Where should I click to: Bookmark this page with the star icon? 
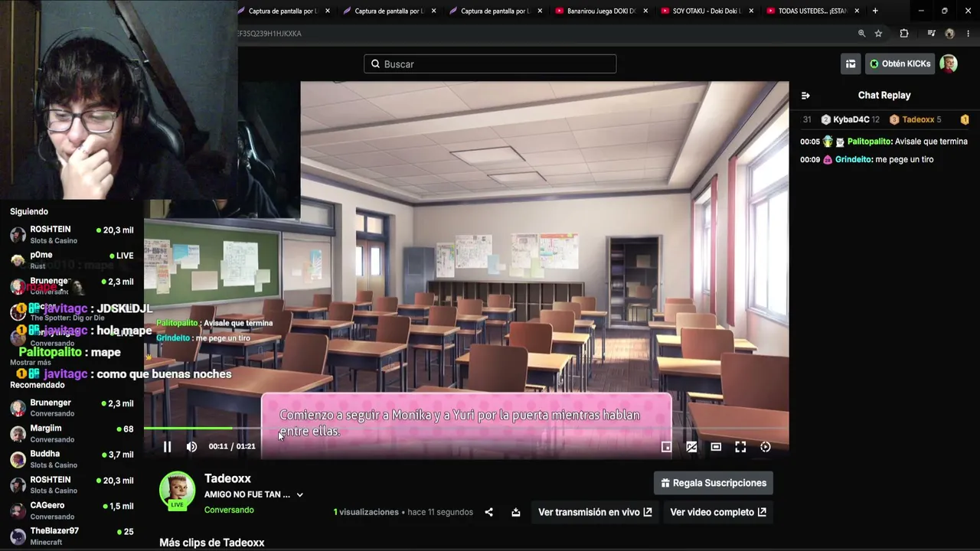tap(878, 34)
